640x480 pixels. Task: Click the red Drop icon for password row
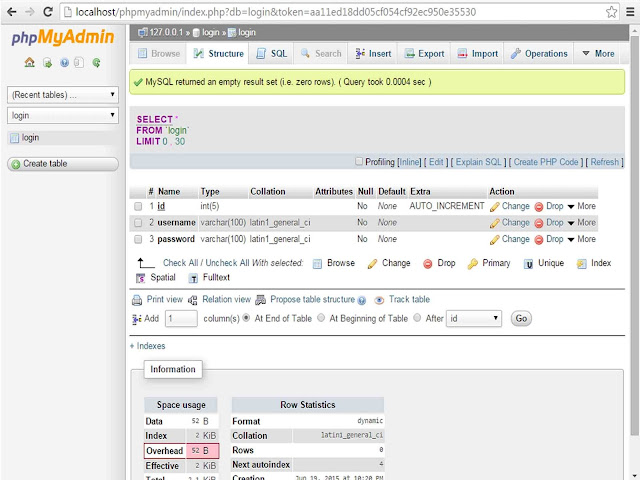(539, 240)
